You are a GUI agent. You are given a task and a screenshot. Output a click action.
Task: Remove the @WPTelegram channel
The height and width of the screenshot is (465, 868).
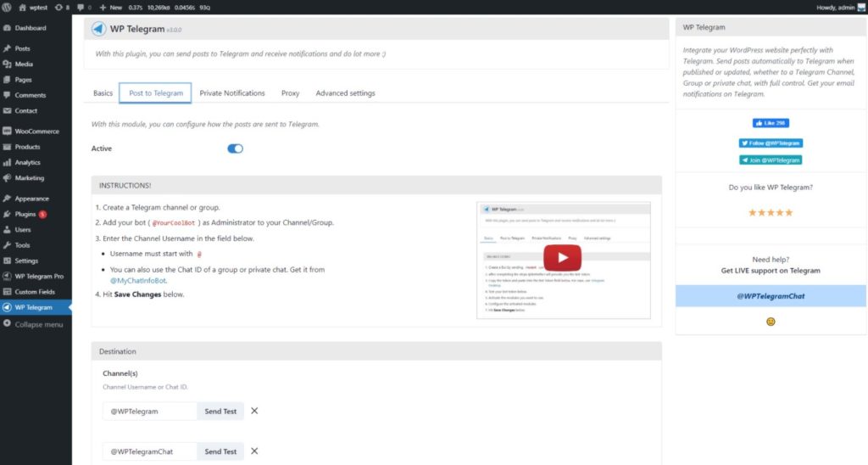coord(254,411)
